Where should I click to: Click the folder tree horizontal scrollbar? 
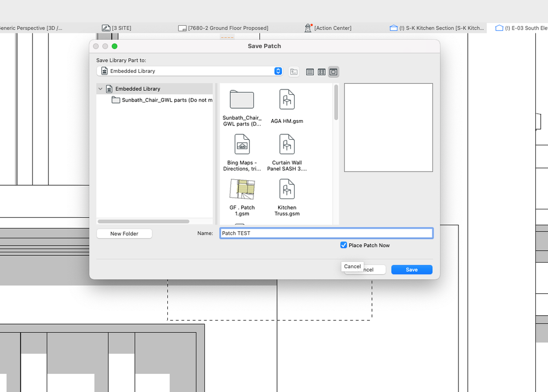143,221
